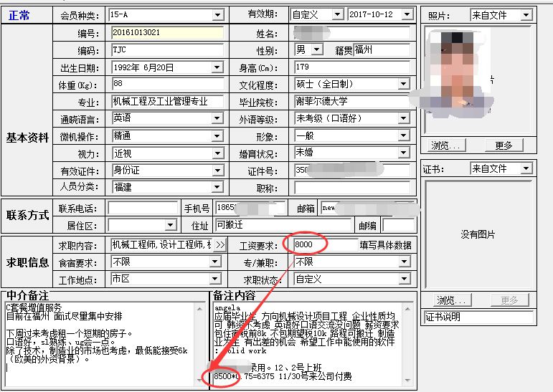The image size is (553, 392).
Task: Open the 微机操作 dropdown showing 精通
Action: click(217, 135)
